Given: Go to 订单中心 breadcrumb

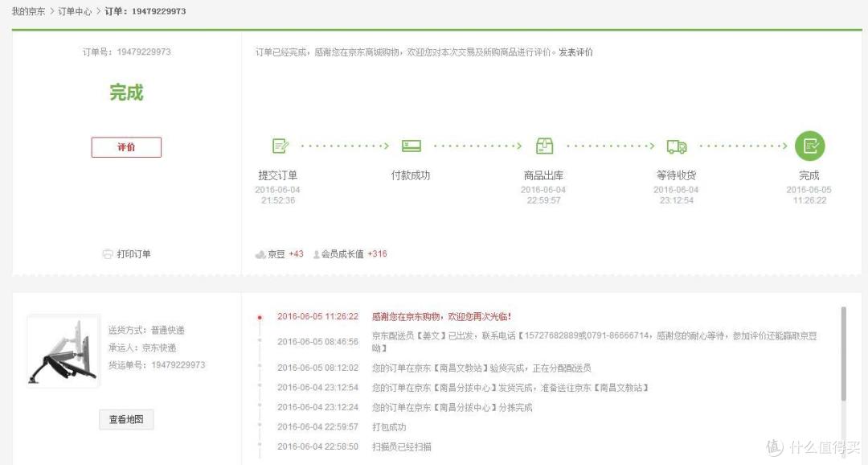Looking at the screenshot, I should (75, 11).
